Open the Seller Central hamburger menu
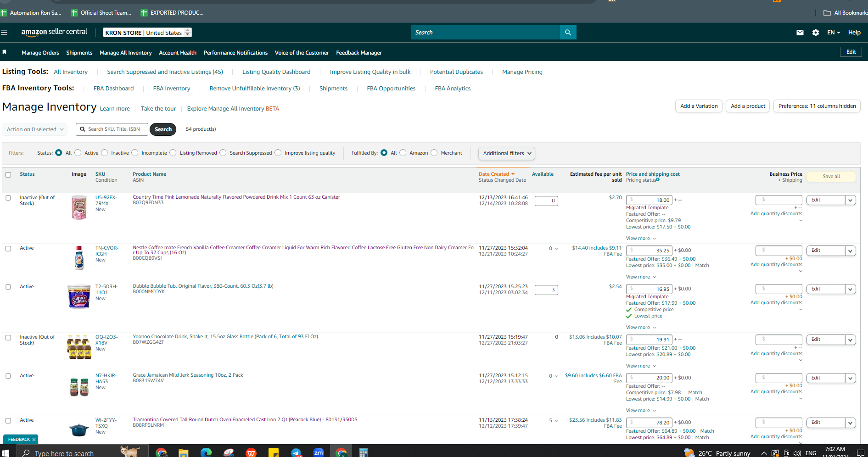 click(x=5, y=33)
